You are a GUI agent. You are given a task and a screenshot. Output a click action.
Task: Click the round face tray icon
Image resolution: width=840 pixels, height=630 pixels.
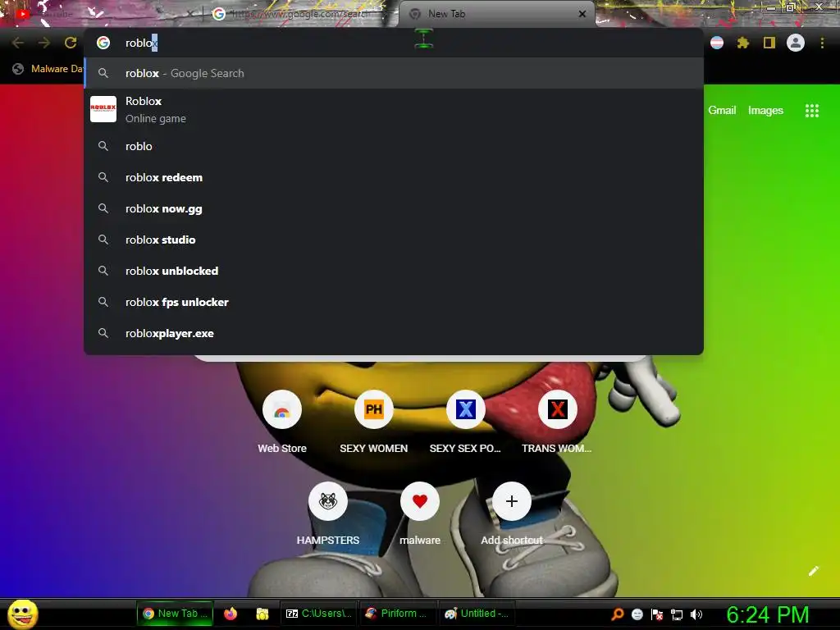[637, 614]
